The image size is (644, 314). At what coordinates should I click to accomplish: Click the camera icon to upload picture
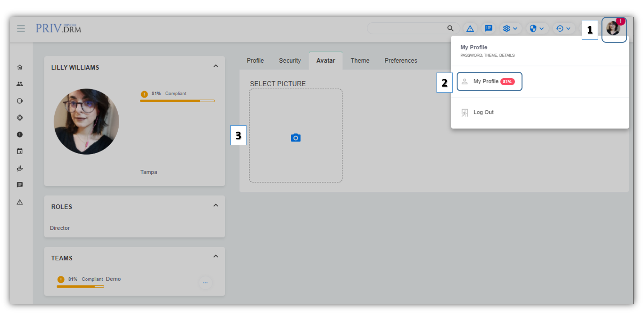click(295, 138)
